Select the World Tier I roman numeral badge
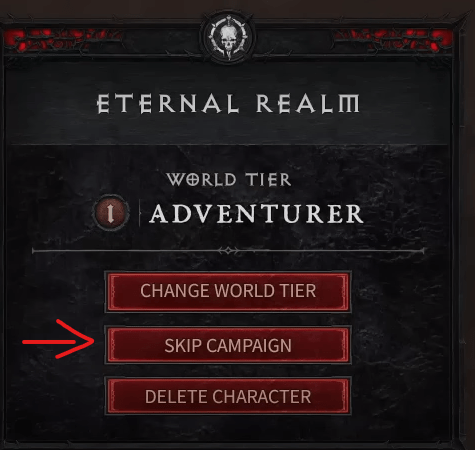 click(111, 212)
